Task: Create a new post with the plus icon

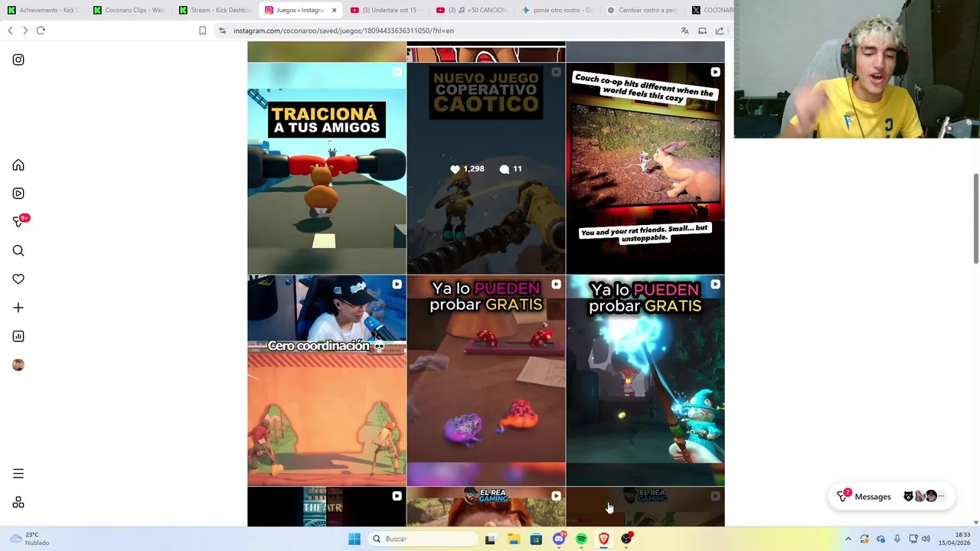Action: coord(18,308)
